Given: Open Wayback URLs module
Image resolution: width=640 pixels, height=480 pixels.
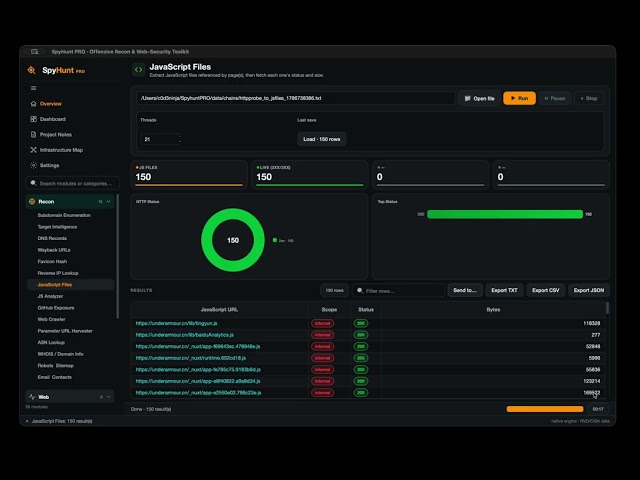Looking at the screenshot, I should [x=54, y=250].
